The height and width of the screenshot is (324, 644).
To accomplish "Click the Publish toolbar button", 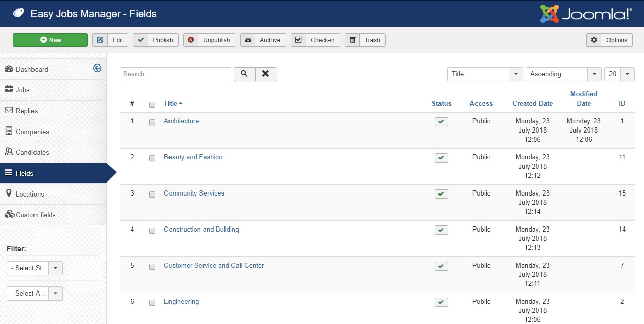I will point(156,40).
